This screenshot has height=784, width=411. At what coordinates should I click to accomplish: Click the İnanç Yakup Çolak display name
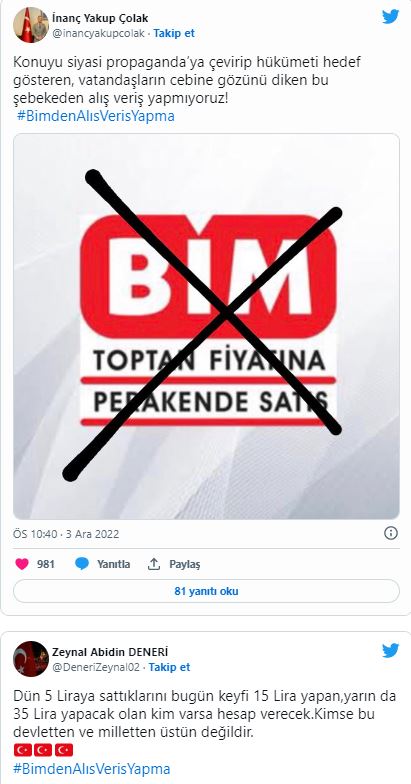point(100,19)
